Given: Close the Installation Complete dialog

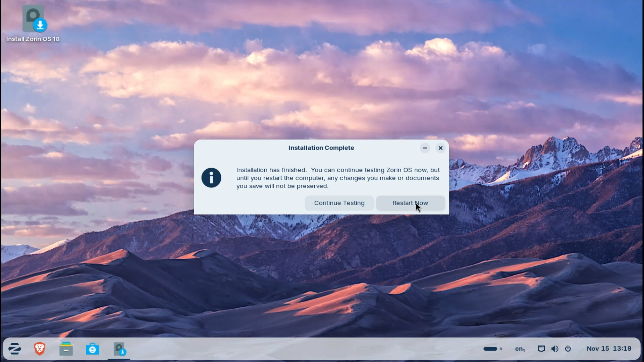Looking at the screenshot, I should pos(440,148).
